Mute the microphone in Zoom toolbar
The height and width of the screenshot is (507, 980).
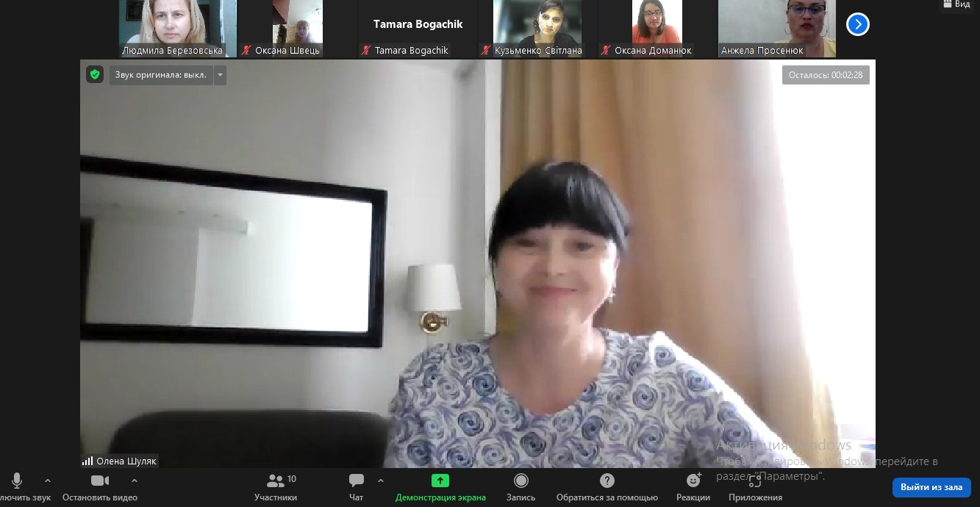coord(18,487)
